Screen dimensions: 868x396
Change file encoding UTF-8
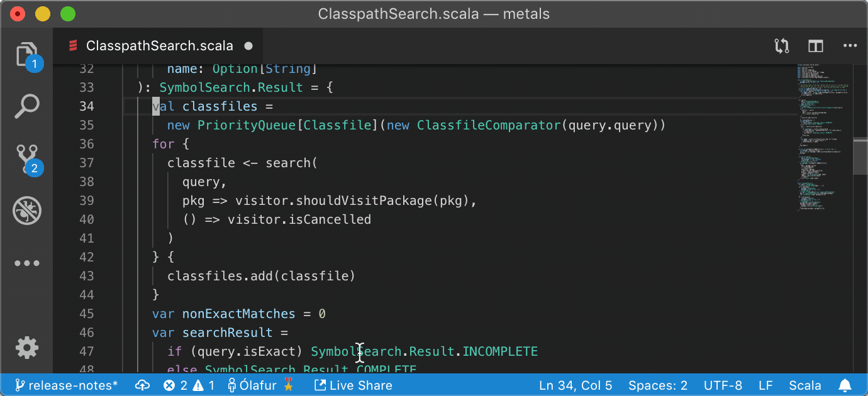pos(723,385)
